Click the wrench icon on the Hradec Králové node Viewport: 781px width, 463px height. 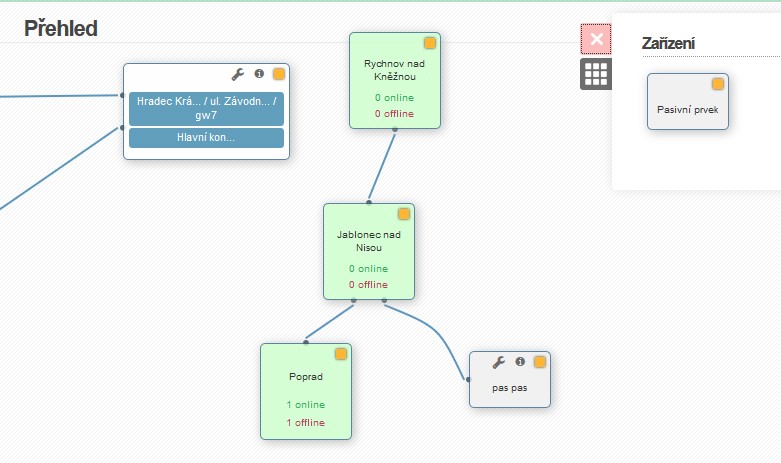point(238,74)
